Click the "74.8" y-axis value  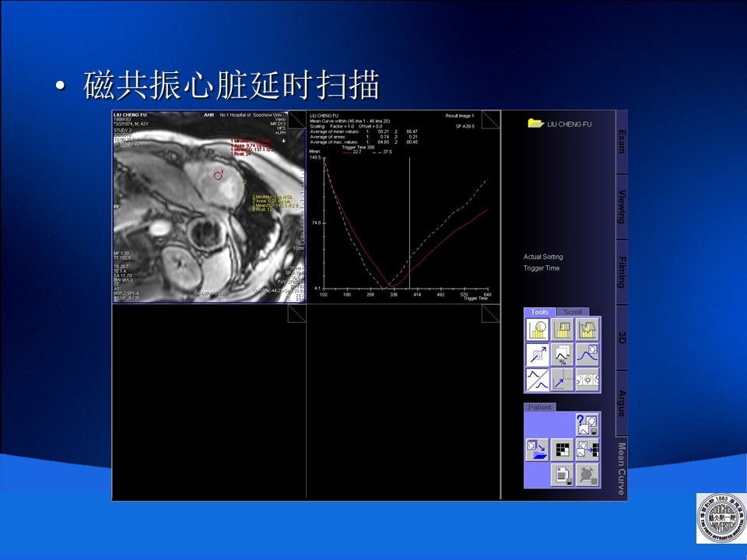tap(317, 223)
